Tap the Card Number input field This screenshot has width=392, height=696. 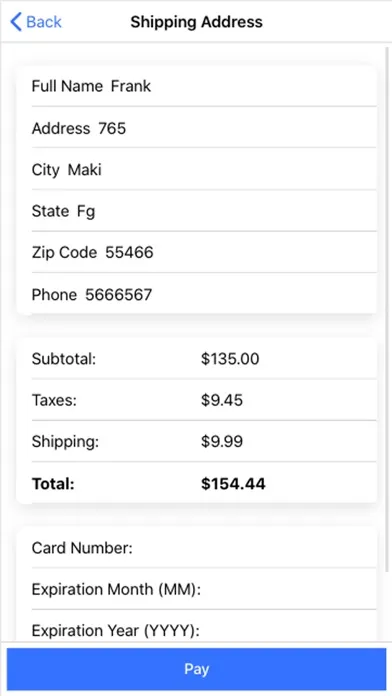204,548
